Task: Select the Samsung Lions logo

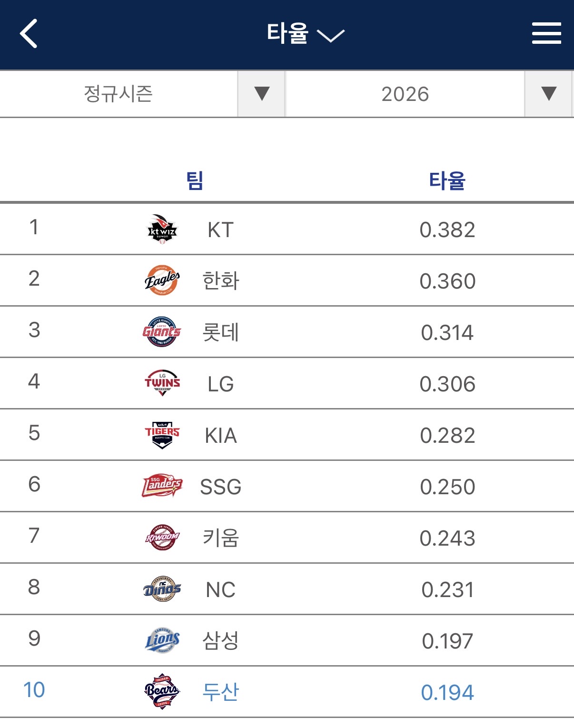Action: (162, 640)
